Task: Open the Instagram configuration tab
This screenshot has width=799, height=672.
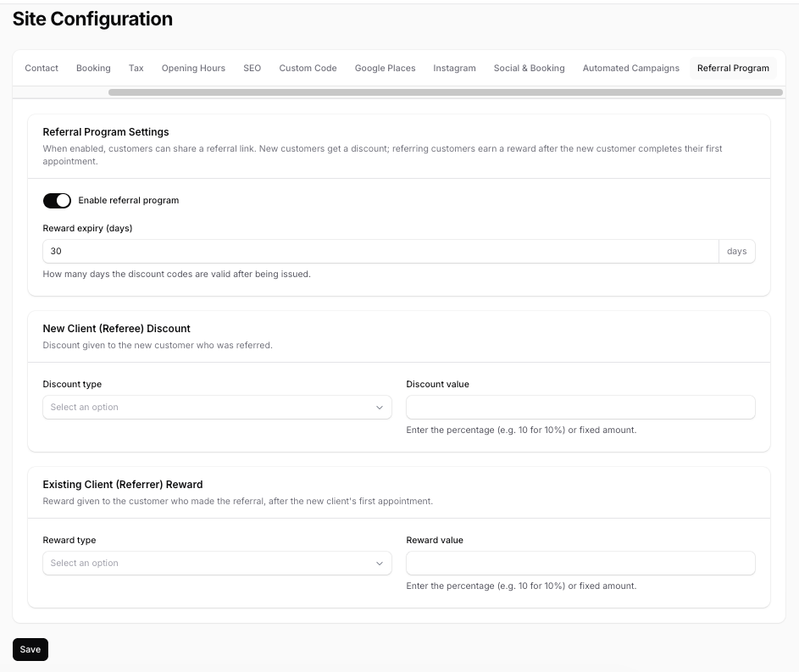Action: 454,68
